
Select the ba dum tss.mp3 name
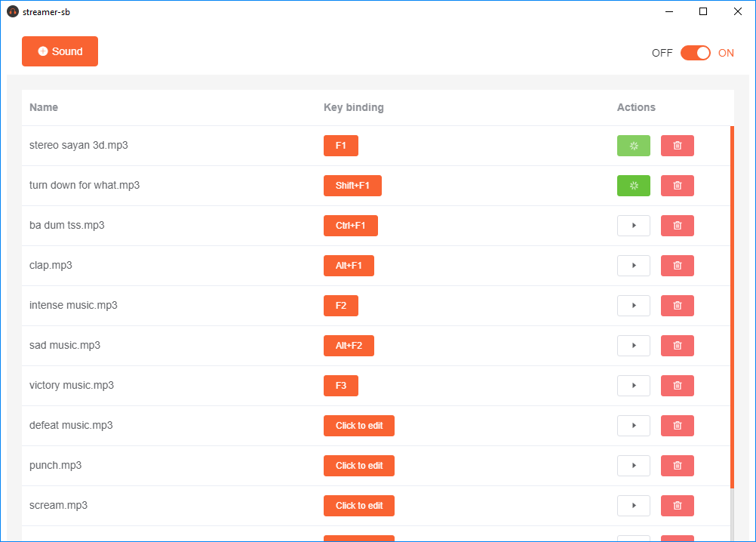[67, 225]
